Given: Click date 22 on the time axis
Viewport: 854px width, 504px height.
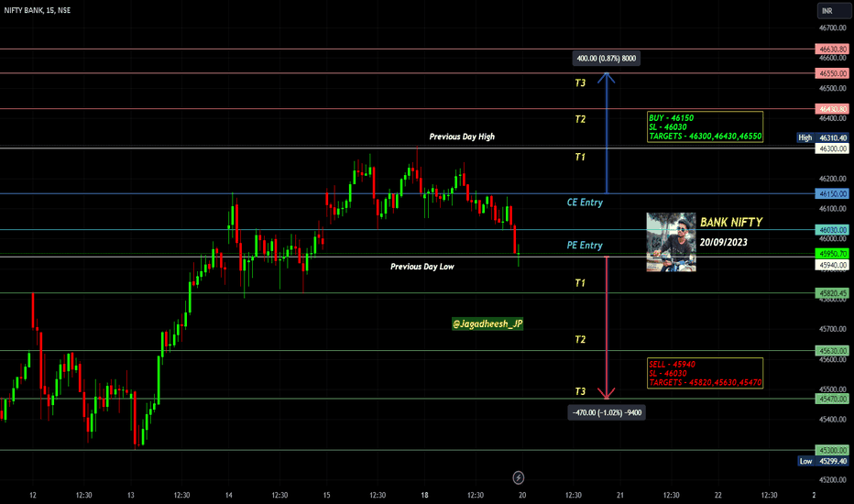Looking at the screenshot, I should pyautogui.click(x=717, y=495).
